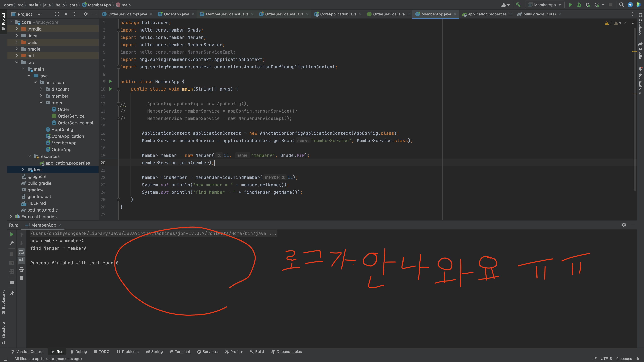Open Search Everywhere magnifier icon

(x=621, y=5)
